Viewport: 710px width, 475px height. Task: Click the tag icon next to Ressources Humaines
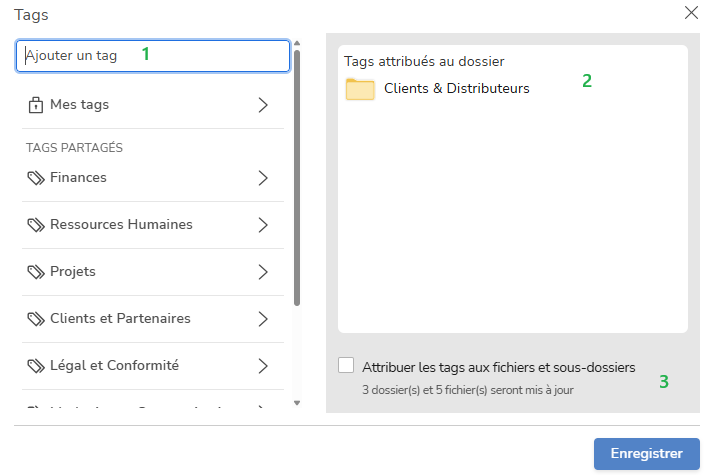click(36, 225)
